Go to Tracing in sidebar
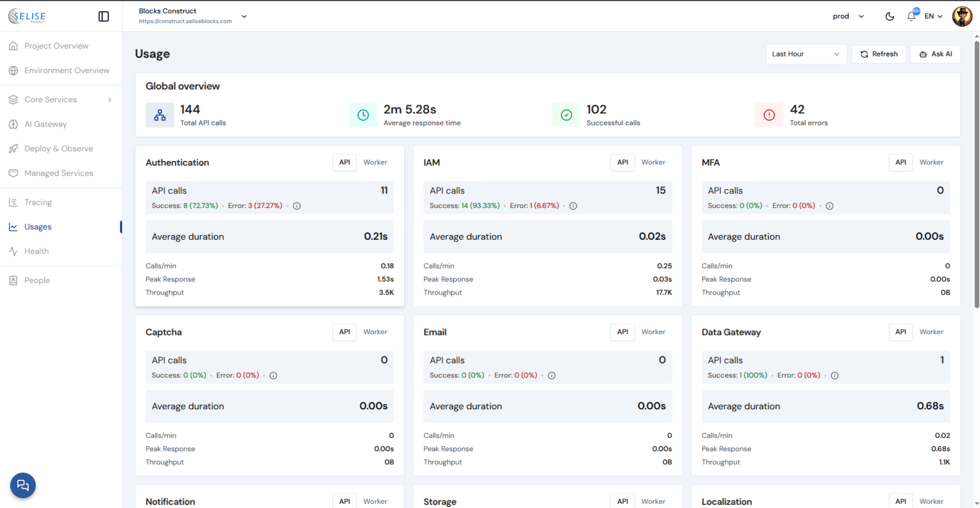The height and width of the screenshot is (508, 980). [x=38, y=202]
